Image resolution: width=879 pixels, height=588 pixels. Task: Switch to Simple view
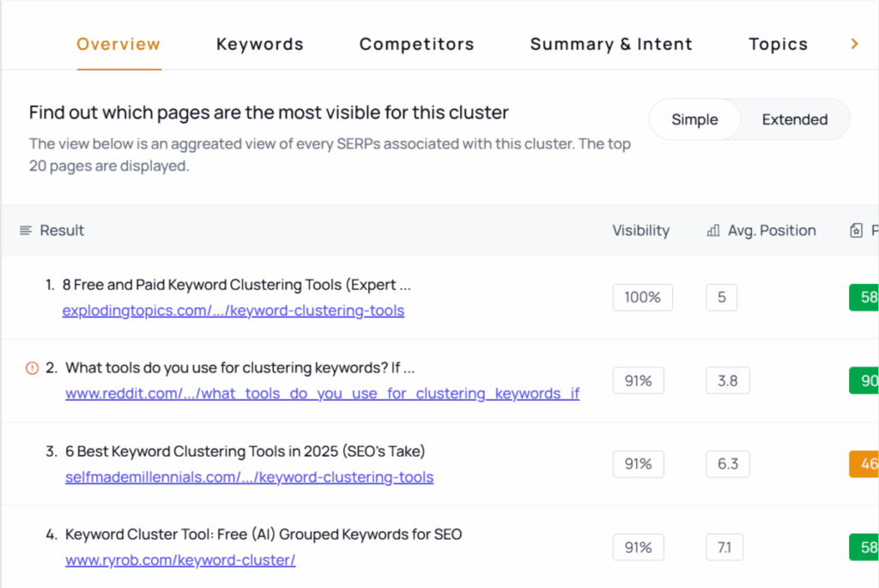pos(694,119)
